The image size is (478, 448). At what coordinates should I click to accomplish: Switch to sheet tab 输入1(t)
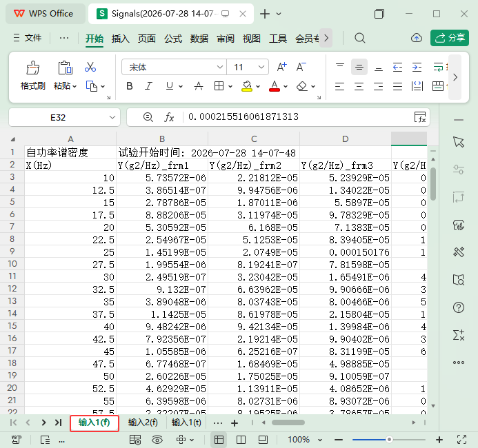[186, 422]
